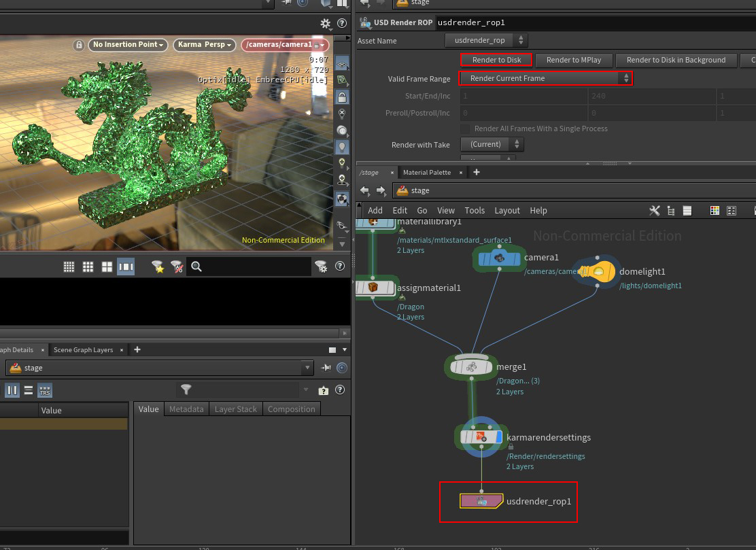Open the Render with Take dropdown
The width and height of the screenshot is (756, 550).
pyautogui.click(x=492, y=144)
